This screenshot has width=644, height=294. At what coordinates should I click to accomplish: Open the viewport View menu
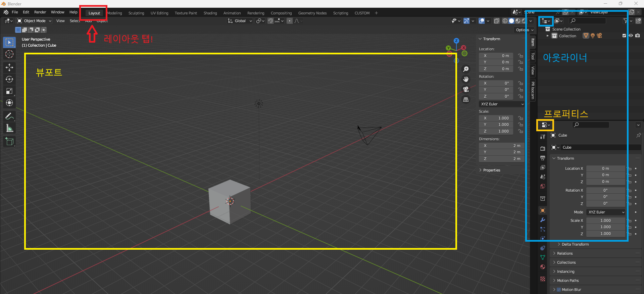60,21
